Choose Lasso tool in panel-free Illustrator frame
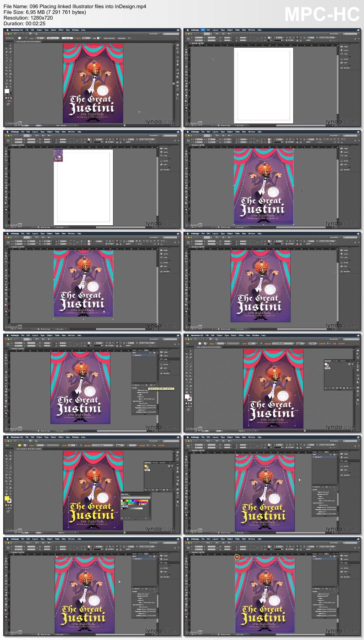 click(10, 48)
